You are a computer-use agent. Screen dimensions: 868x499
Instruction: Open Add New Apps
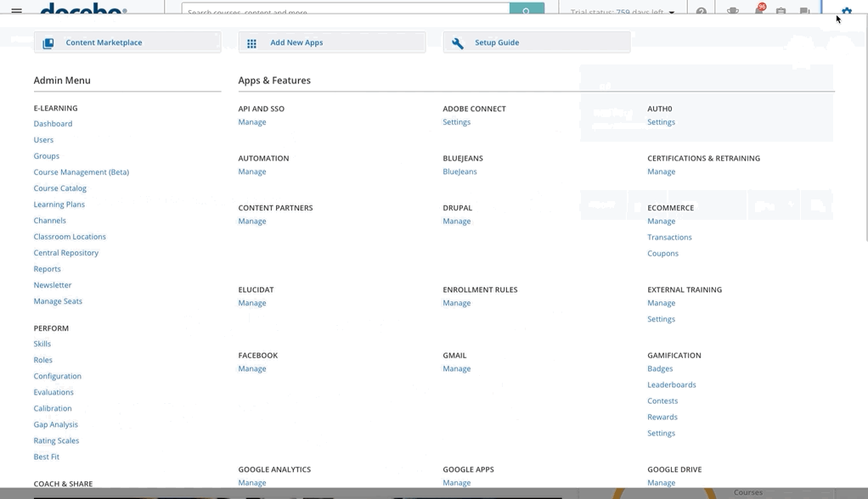click(x=332, y=42)
